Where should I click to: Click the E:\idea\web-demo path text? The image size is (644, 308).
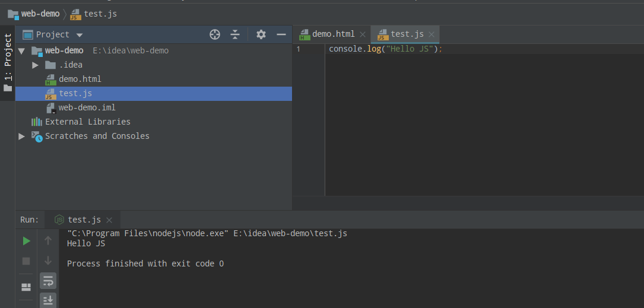[131, 51]
